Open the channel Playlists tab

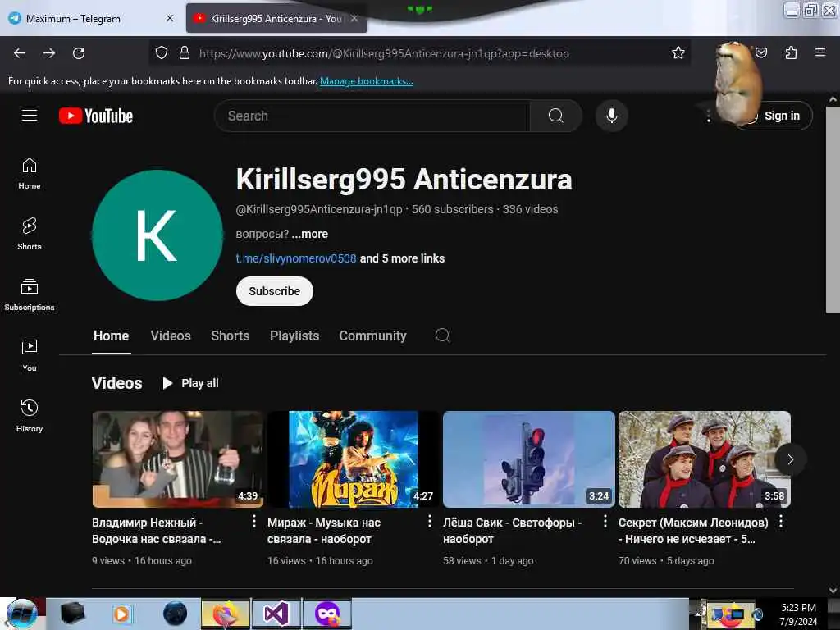294,336
